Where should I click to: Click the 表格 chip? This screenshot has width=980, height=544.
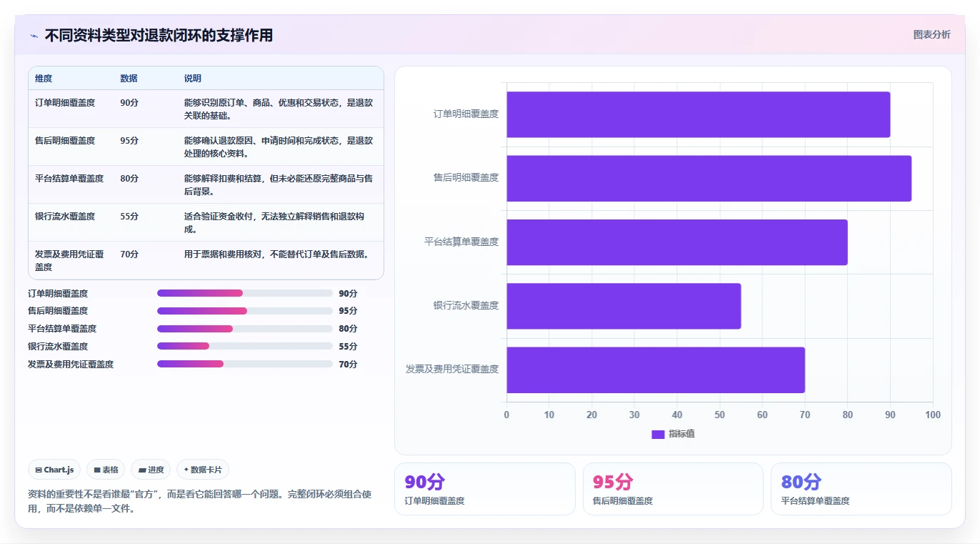(x=106, y=470)
